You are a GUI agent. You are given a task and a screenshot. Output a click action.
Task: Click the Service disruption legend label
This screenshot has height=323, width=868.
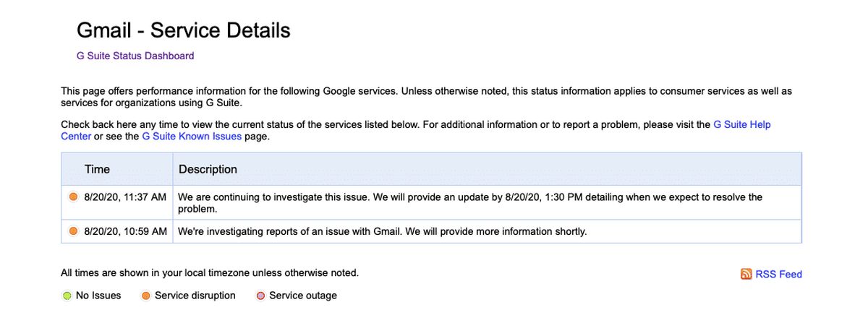tap(195, 296)
